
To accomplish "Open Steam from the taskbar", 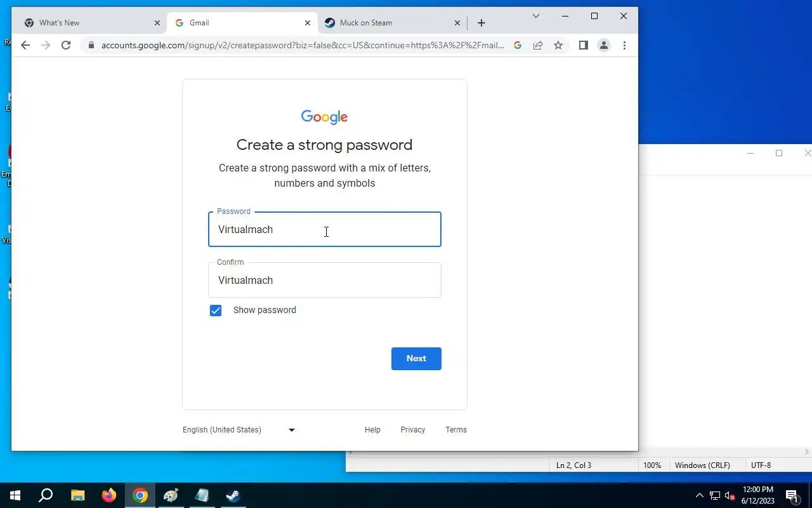I will point(233,495).
